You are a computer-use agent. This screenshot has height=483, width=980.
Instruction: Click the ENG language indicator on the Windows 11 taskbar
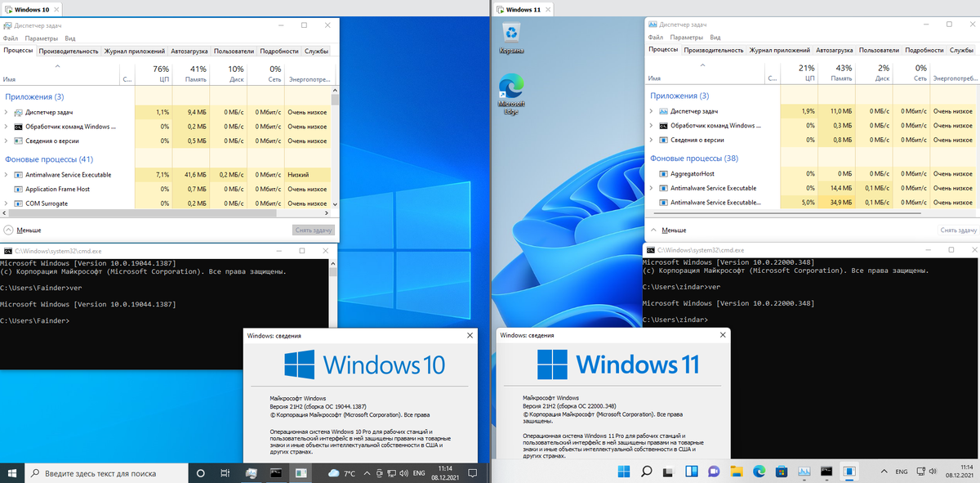pyautogui.click(x=902, y=472)
